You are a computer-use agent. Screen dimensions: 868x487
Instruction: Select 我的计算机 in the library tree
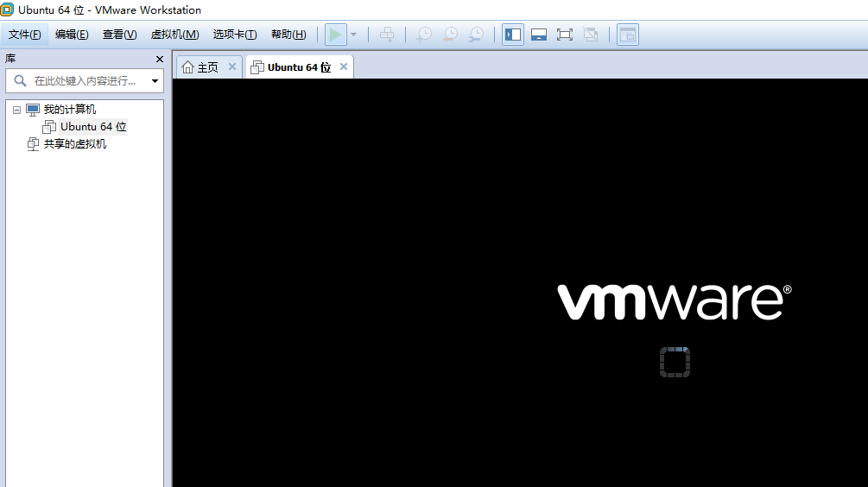[70, 110]
